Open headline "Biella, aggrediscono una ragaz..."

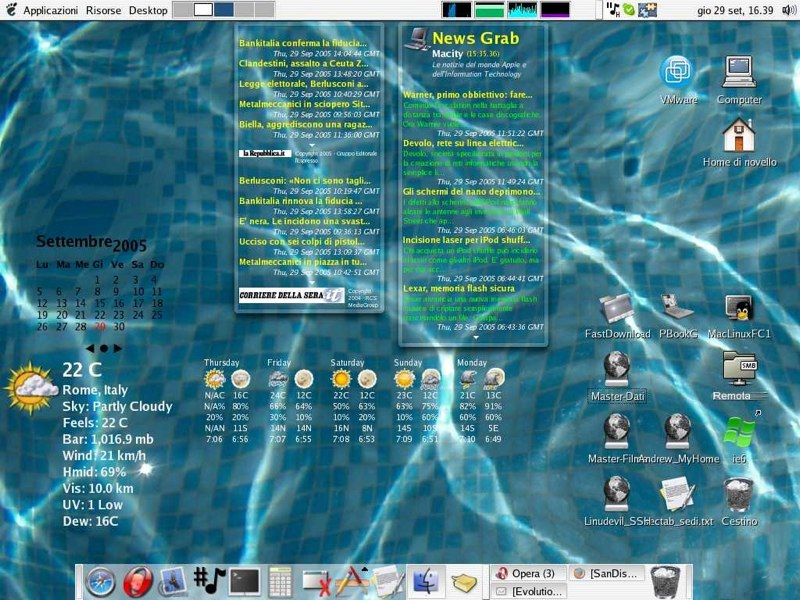pyautogui.click(x=306, y=124)
